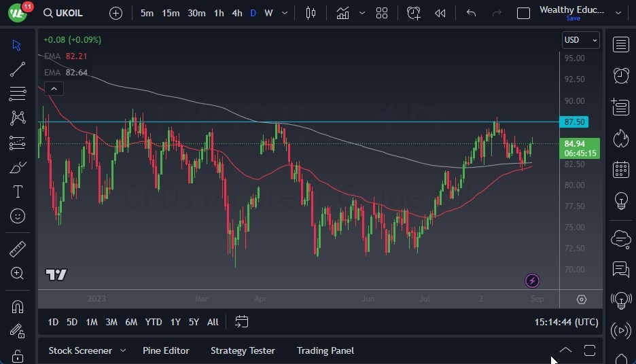Select the brush drawing tool
Viewport: 636px width, 364px height.
(x=18, y=167)
